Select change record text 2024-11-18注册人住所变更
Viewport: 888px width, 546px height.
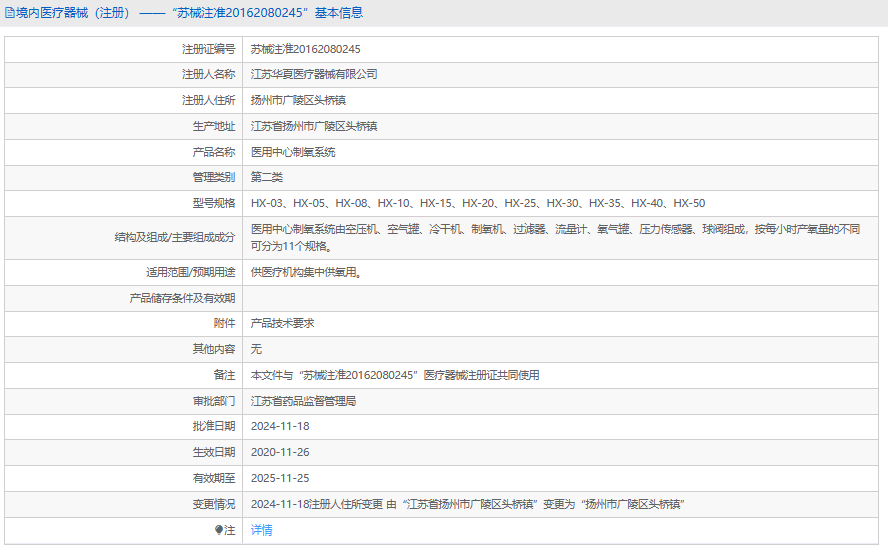pyautogui.click(x=468, y=505)
